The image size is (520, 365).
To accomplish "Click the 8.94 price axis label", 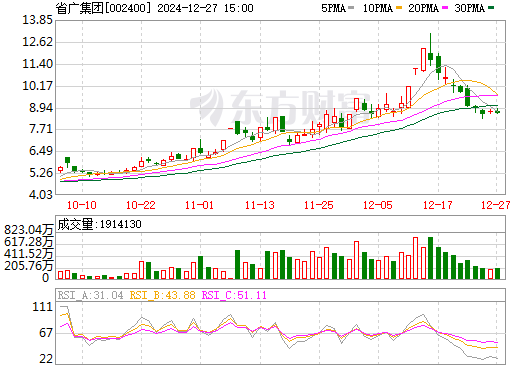I will (x=41, y=108).
